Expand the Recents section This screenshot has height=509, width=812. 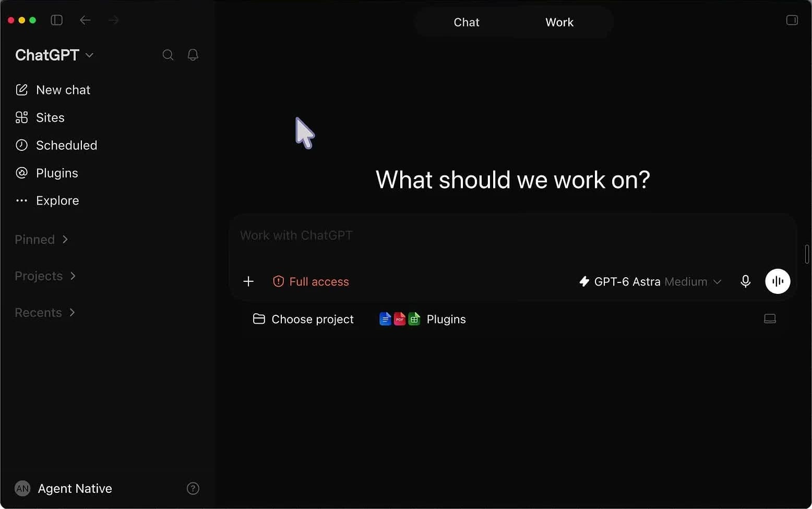45,312
